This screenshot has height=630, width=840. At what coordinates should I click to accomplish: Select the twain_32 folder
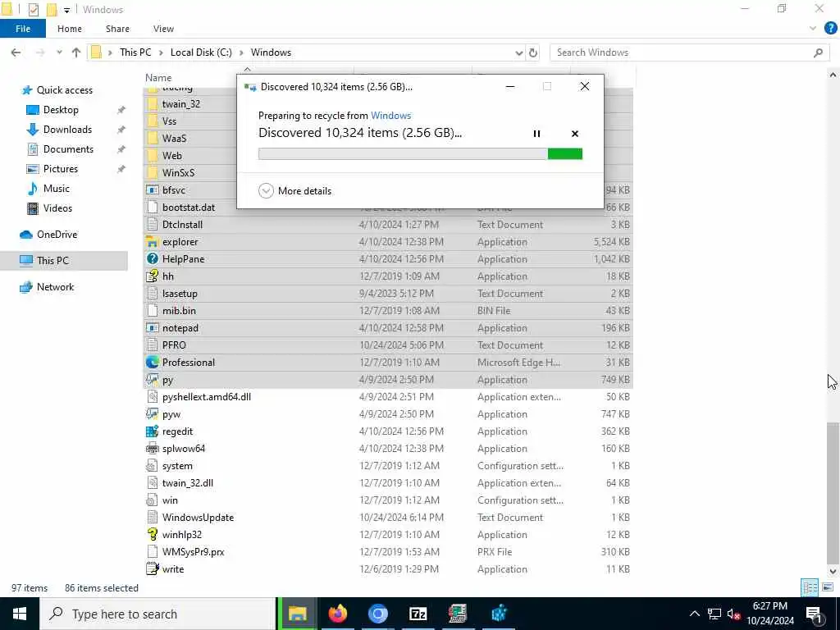click(181, 104)
